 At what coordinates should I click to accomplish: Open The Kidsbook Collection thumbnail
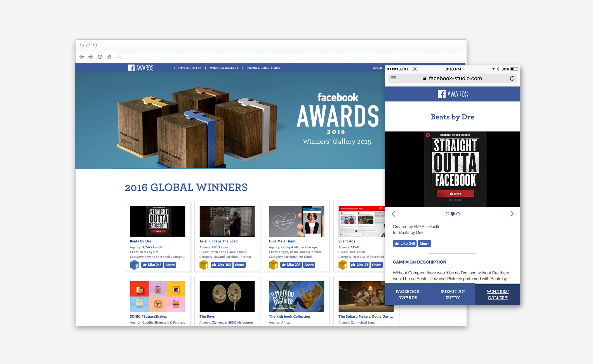[x=296, y=296]
